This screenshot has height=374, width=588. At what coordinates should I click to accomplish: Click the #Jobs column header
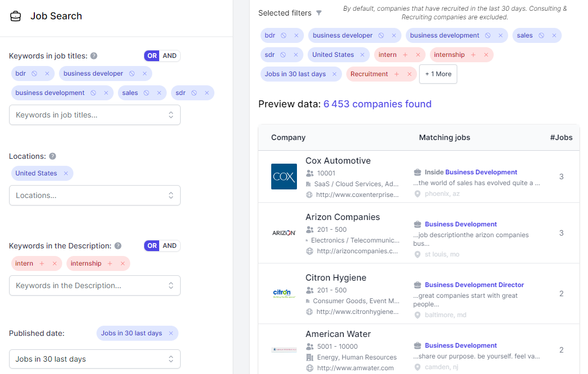pyautogui.click(x=561, y=137)
